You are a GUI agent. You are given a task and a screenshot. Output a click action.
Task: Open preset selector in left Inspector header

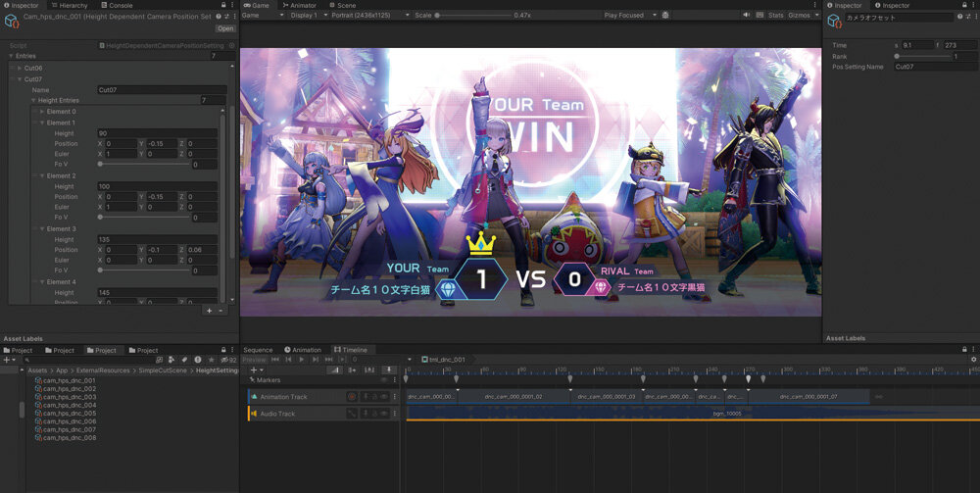click(x=227, y=17)
